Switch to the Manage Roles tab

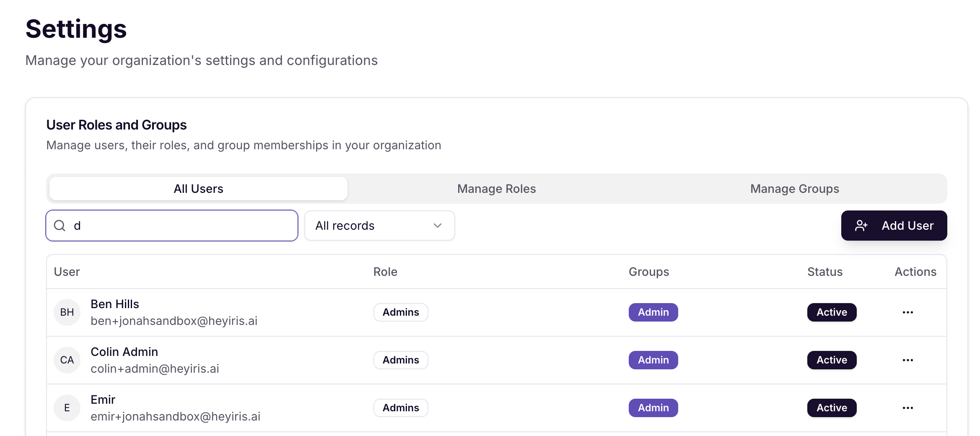(x=496, y=189)
